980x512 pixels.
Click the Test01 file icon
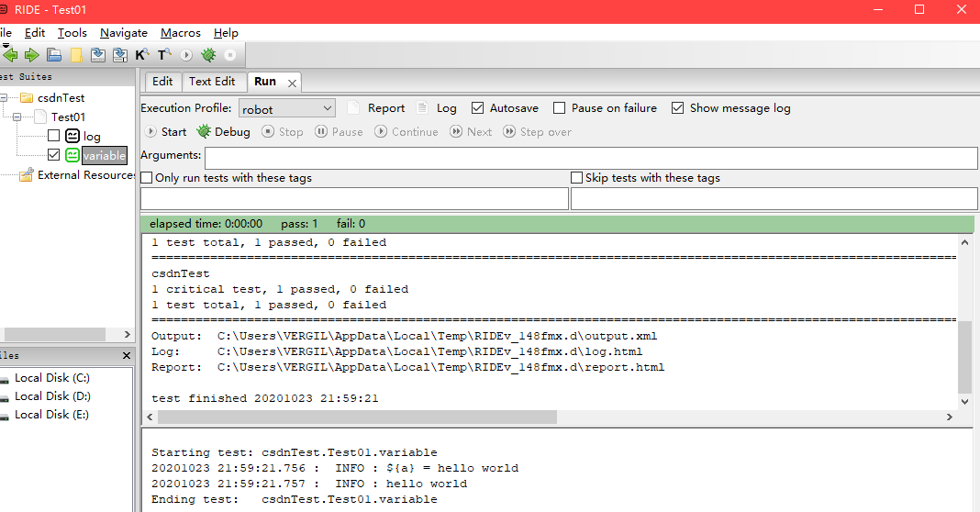tap(40, 117)
